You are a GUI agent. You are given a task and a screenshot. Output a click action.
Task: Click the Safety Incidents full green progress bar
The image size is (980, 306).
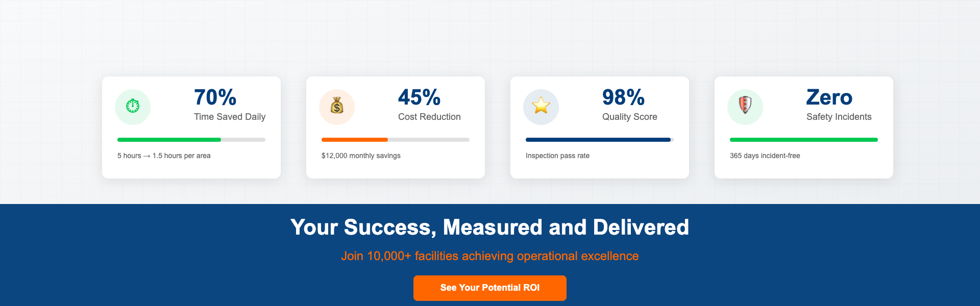pyautogui.click(x=803, y=140)
